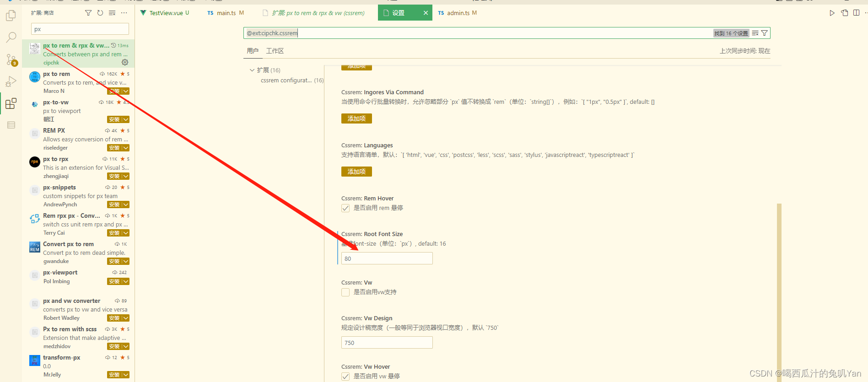
Task: Select the 用户 settings scope tab
Action: (x=253, y=51)
